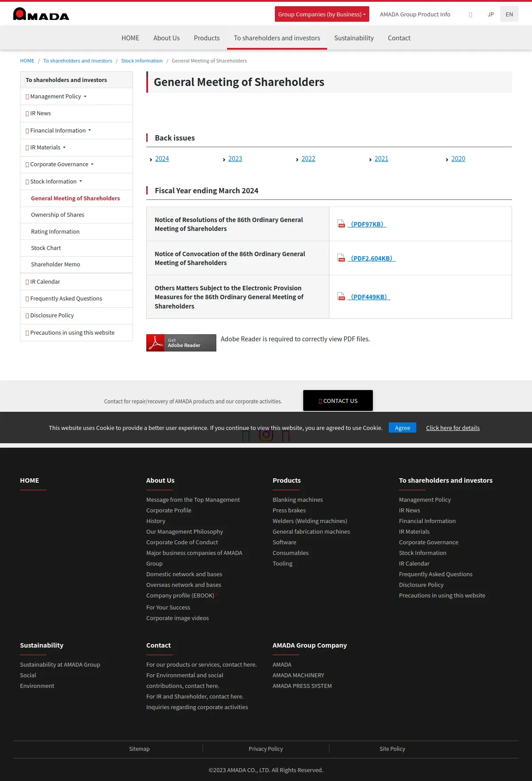Screen dimensions: 532x781
Task: Select To shareholders and investors nav tab
Action: [277, 38]
